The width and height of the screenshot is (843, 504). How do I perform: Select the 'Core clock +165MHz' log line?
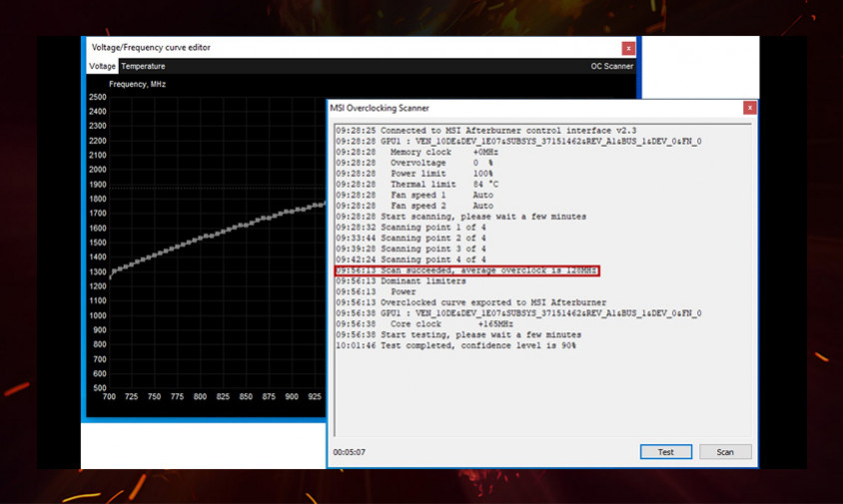click(x=451, y=324)
